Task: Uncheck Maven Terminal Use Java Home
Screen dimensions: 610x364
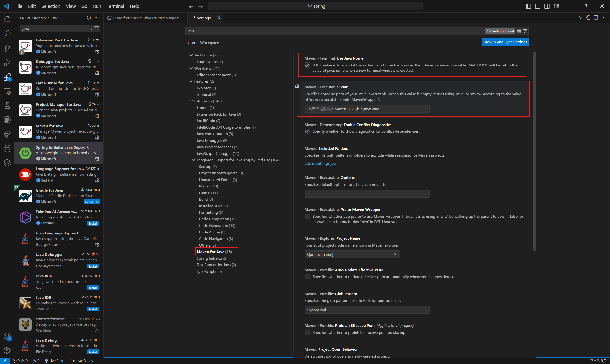Action: tap(307, 65)
